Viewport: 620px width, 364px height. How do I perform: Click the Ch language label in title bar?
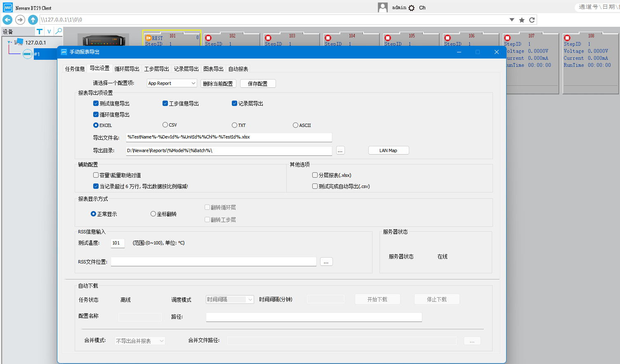click(x=422, y=8)
